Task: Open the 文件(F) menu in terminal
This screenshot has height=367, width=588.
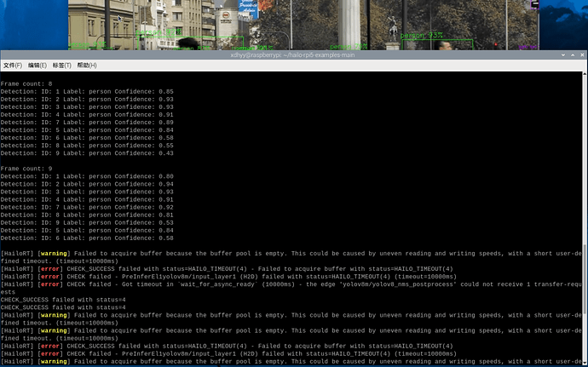Action: [x=13, y=66]
